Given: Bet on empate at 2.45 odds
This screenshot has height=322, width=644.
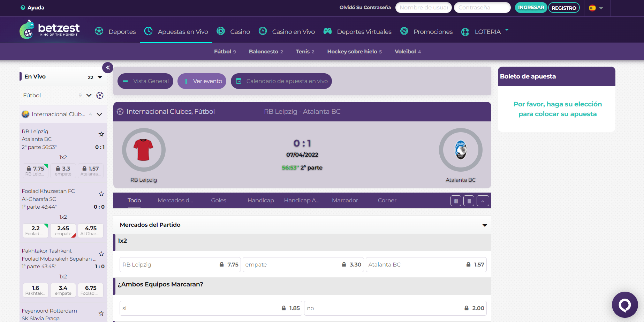Looking at the screenshot, I should point(63,231).
